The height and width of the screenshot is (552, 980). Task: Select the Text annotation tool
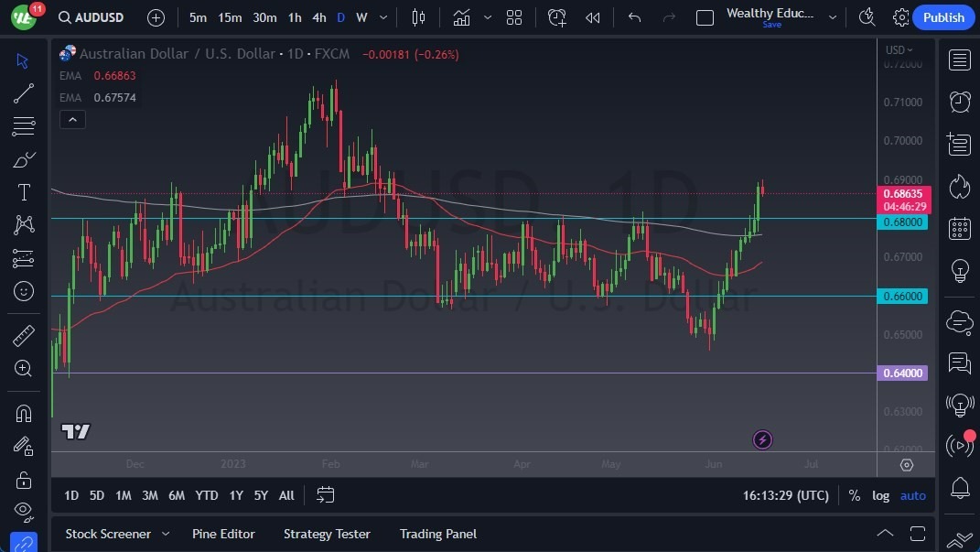[x=23, y=192]
